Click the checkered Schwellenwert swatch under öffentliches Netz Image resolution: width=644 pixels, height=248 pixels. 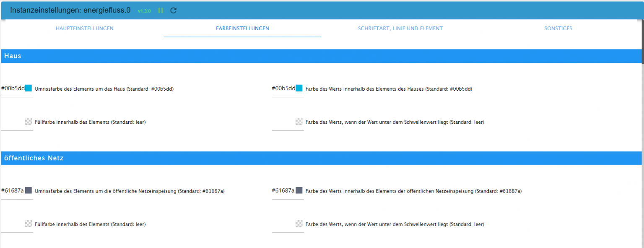[299, 223]
